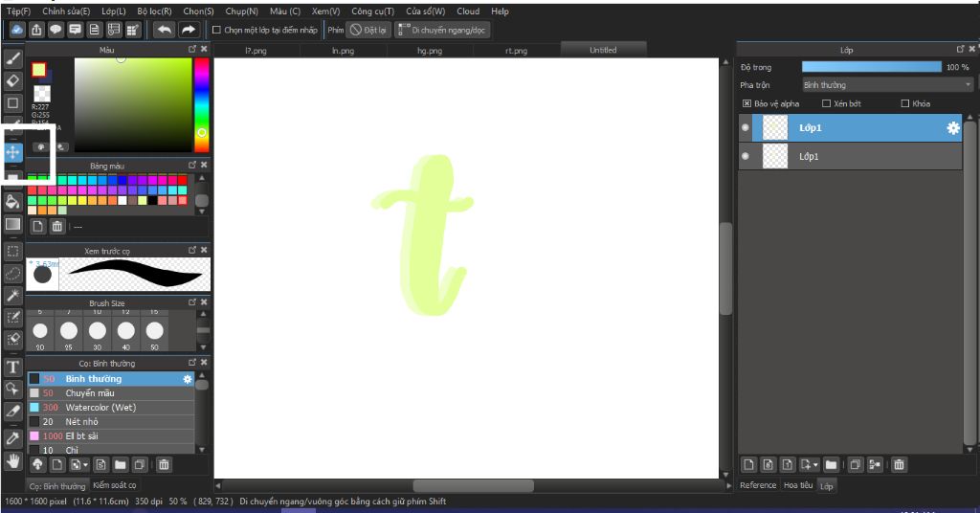Select the rectangular Selection tool
Viewport: 980px width, 513px height.
[13, 251]
